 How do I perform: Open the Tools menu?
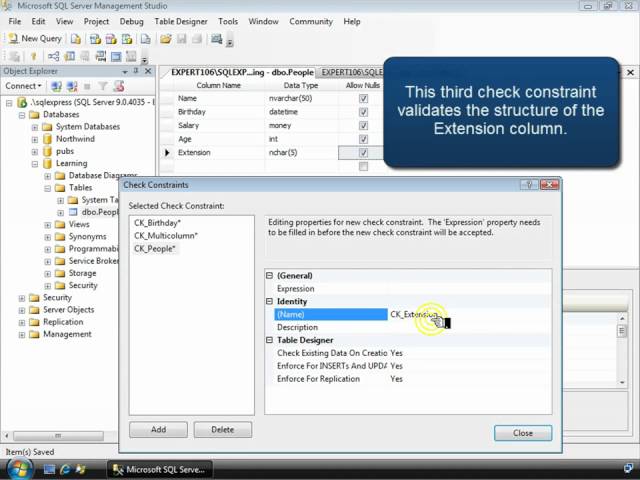coord(228,22)
